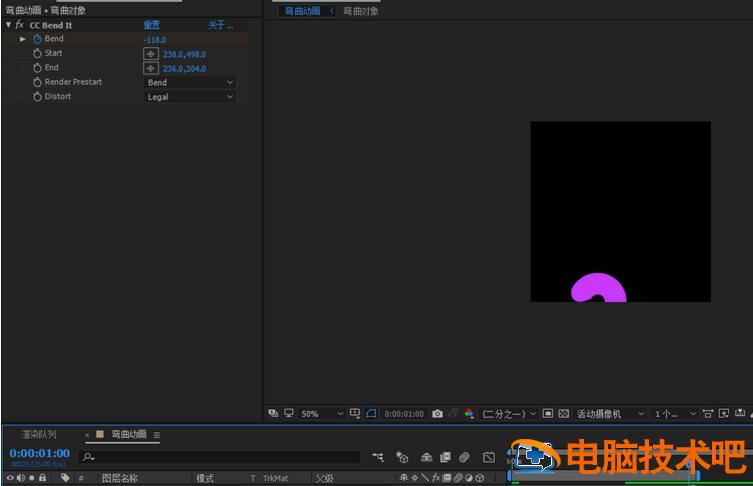Toggle motion blur icon in timeline
Screen dimensions: 753x486
(x=464, y=457)
